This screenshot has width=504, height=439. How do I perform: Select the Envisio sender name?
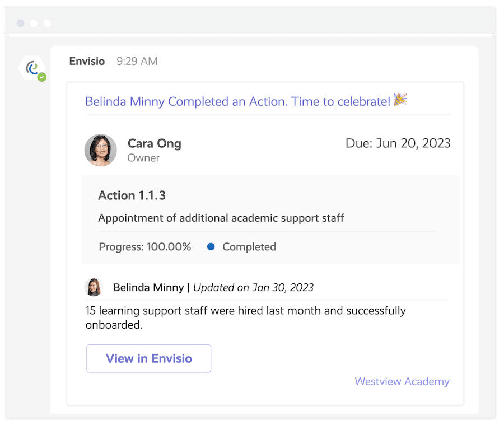click(x=87, y=62)
